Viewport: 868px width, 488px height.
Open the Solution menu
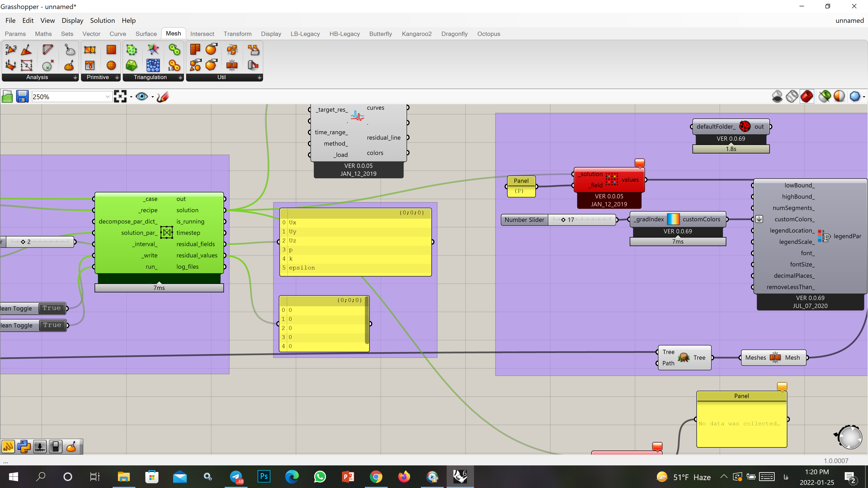(102, 21)
